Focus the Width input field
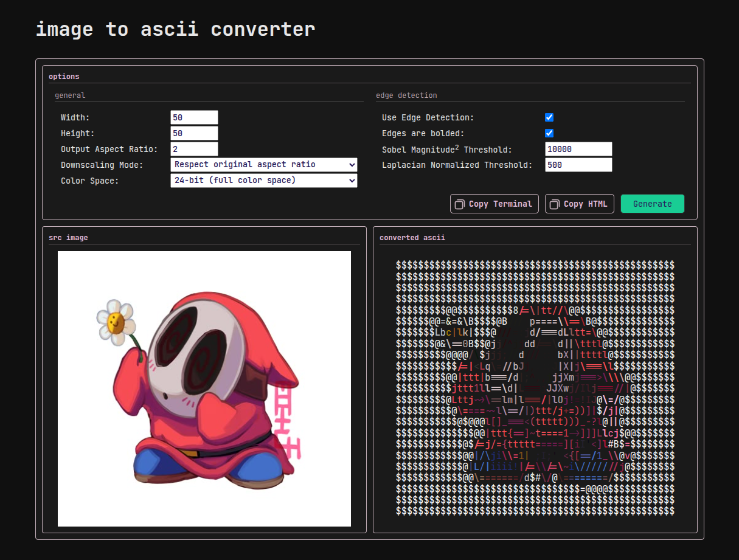 click(x=194, y=117)
